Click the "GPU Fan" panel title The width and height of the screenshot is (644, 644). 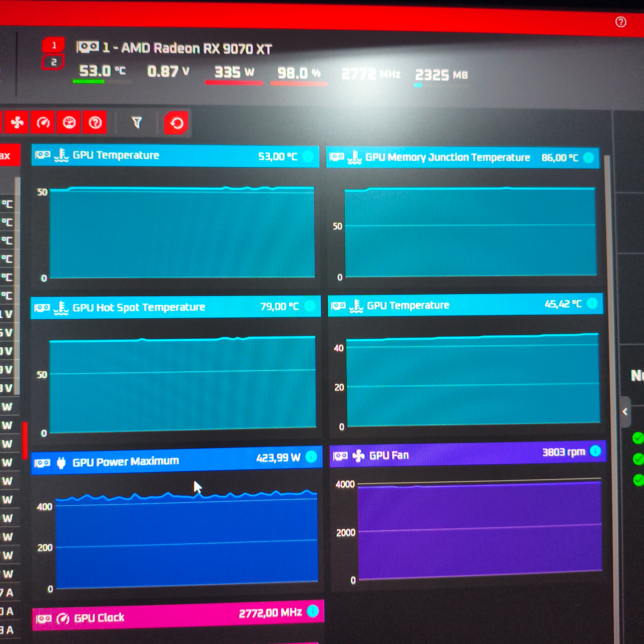[x=389, y=455]
